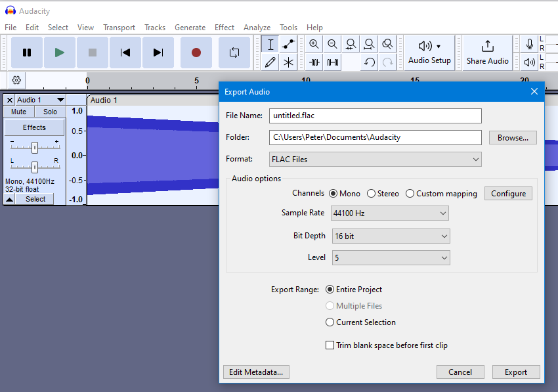Click the Zoom In magnifier
The height and width of the screenshot is (392, 558).
pyautogui.click(x=314, y=43)
